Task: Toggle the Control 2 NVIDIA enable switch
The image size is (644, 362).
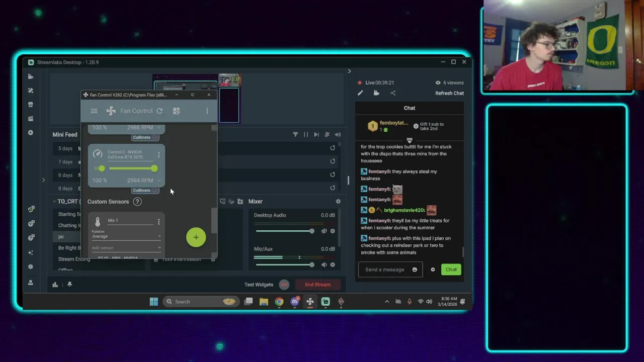Action: [100, 168]
